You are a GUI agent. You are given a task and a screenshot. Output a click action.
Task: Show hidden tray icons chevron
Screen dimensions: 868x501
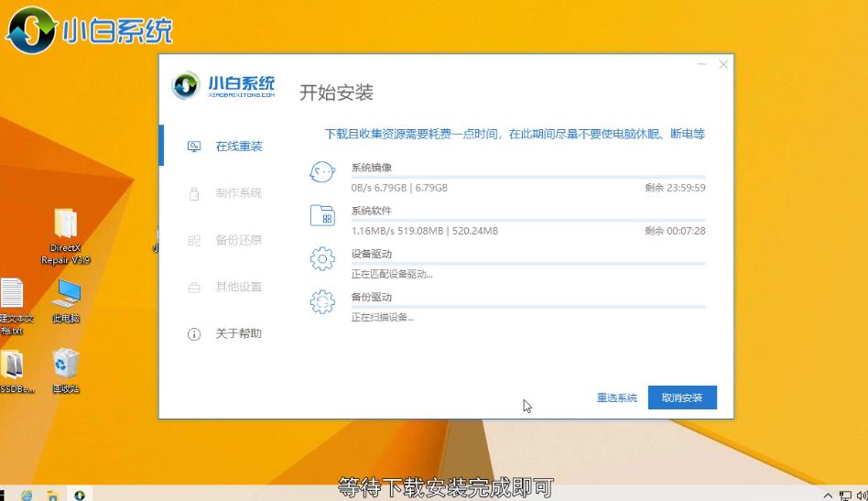click(828, 496)
